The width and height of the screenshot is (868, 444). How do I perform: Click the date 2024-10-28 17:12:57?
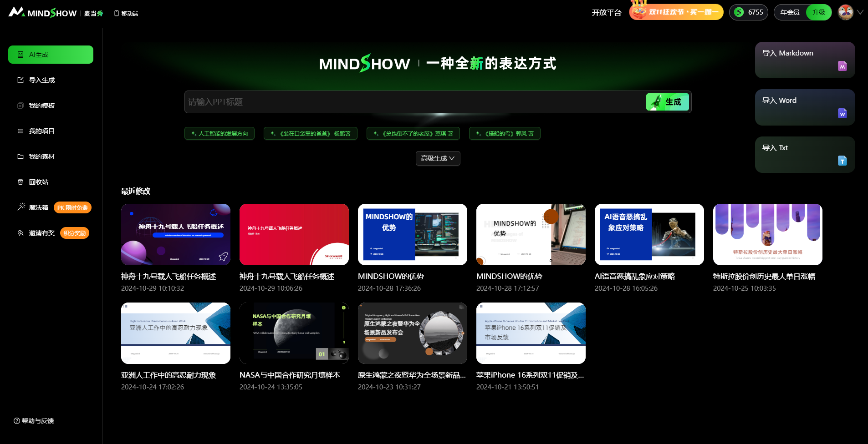click(508, 288)
